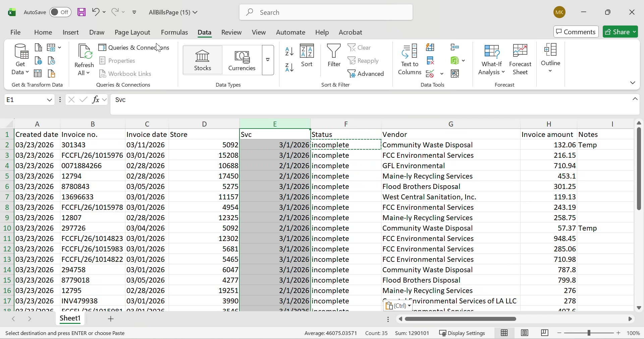Switch to the Formulas ribbon tab
This screenshot has width=644, height=339.
pyautogui.click(x=174, y=32)
